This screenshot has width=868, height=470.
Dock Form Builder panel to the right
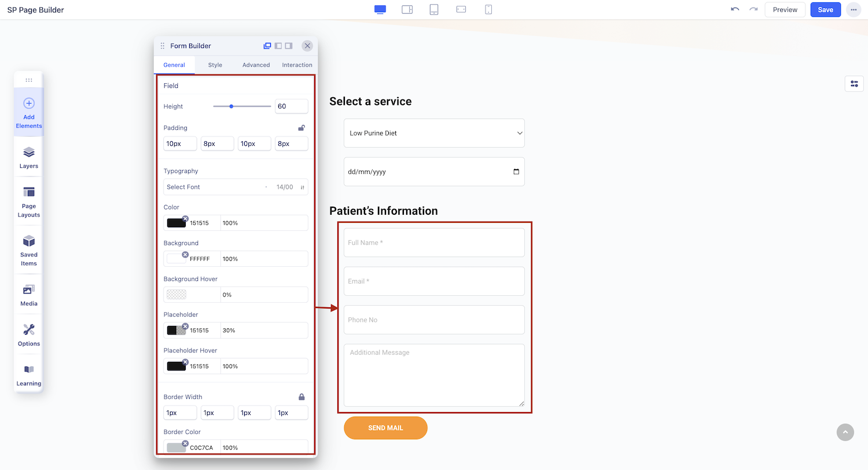(x=289, y=46)
